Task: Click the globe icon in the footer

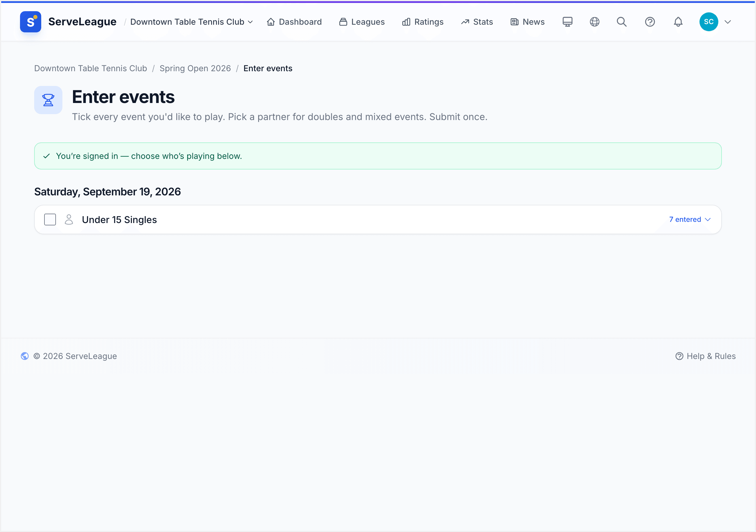Action: (x=25, y=356)
